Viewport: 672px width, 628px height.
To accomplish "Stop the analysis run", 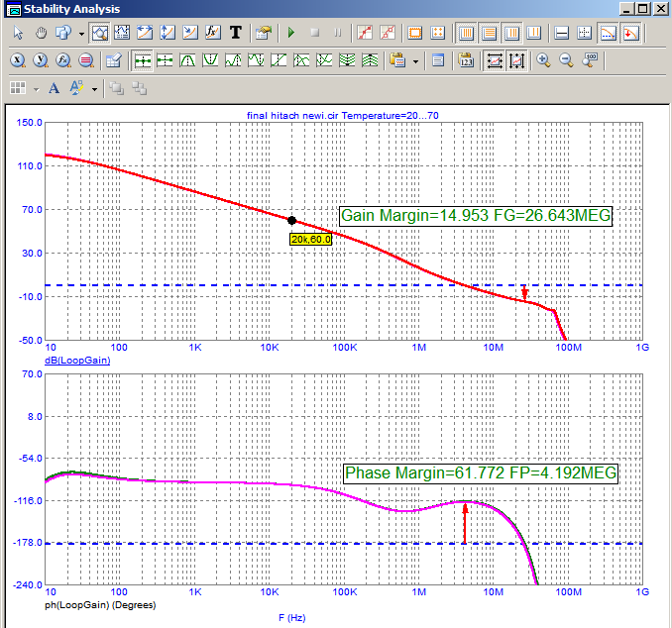I will coord(314,33).
